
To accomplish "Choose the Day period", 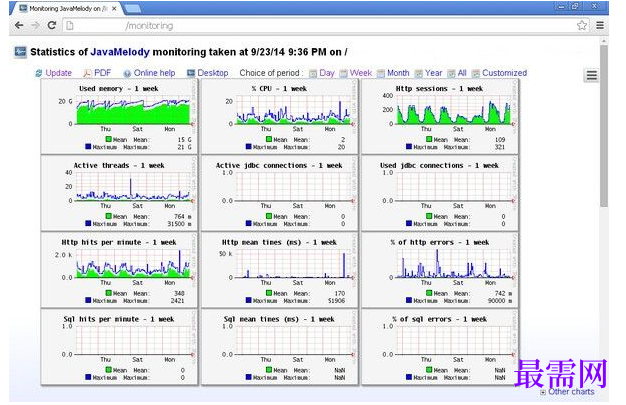I will coord(327,73).
